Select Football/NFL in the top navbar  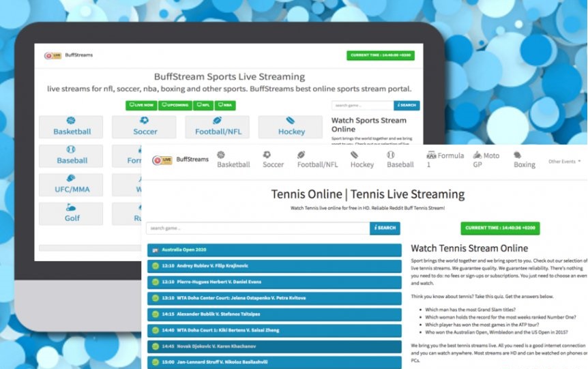(x=317, y=160)
